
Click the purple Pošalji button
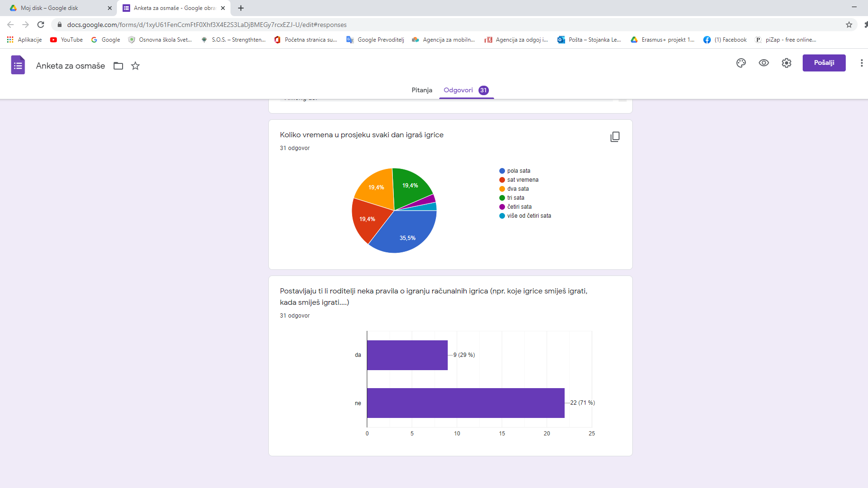pyautogui.click(x=824, y=63)
